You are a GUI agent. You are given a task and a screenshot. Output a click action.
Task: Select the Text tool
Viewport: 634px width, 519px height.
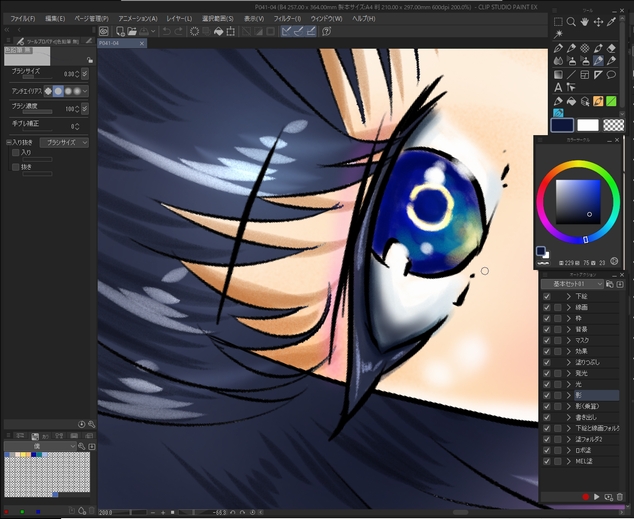coord(558,87)
